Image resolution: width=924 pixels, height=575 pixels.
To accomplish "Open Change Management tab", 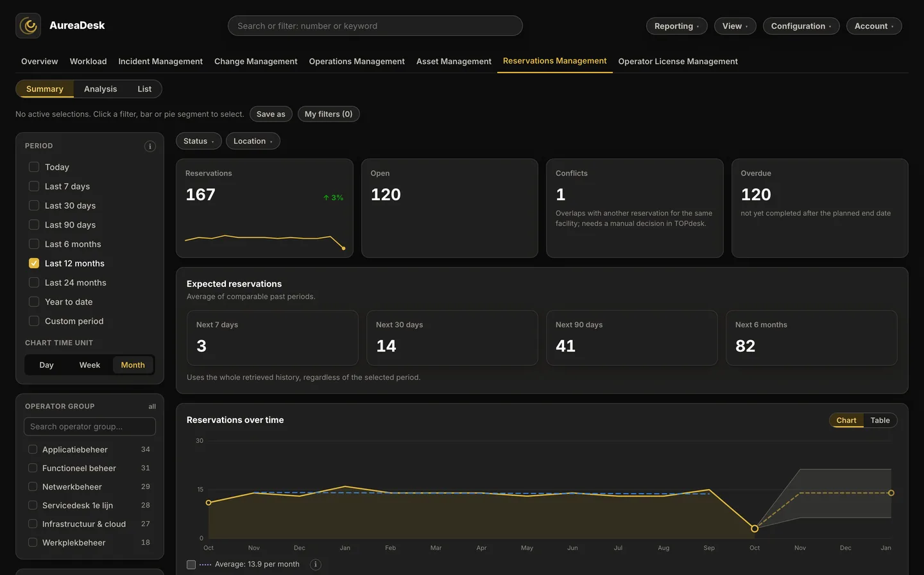I will (255, 62).
